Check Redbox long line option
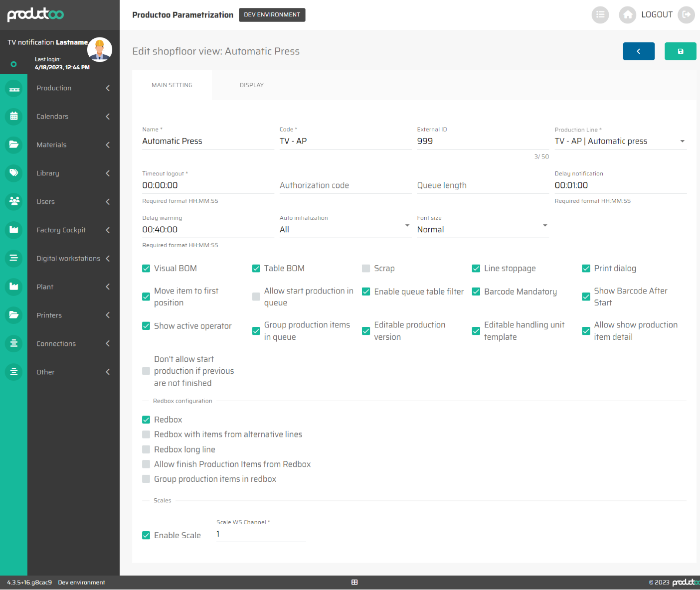This screenshot has width=700, height=590. pos(146,449)
